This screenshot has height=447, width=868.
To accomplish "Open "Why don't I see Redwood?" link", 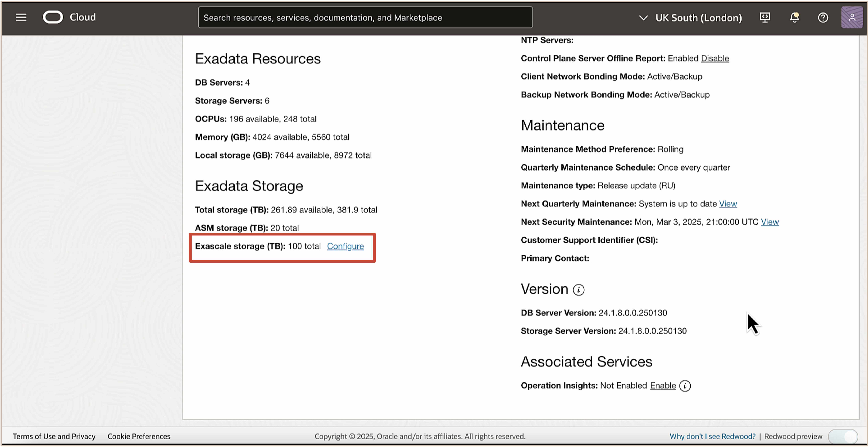I will (x=712, y=436).
